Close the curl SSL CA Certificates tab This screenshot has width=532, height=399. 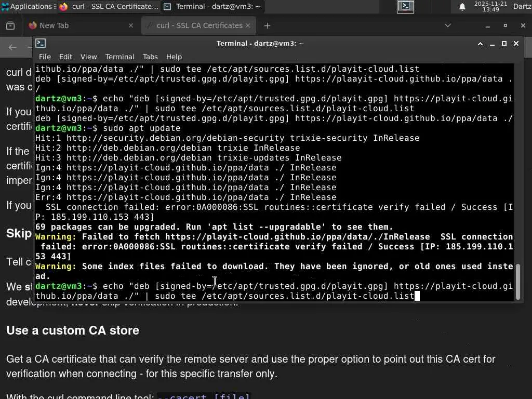(x=248, y=25)
